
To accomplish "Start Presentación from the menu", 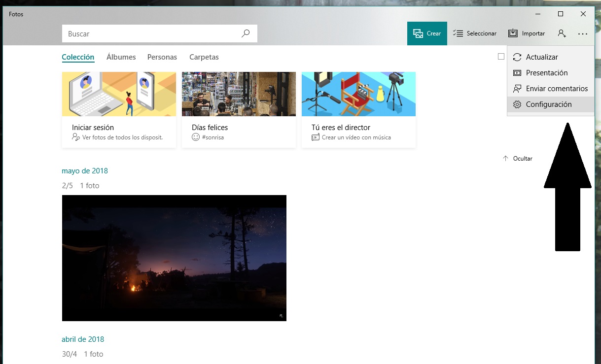I will (x=546, y=73).
